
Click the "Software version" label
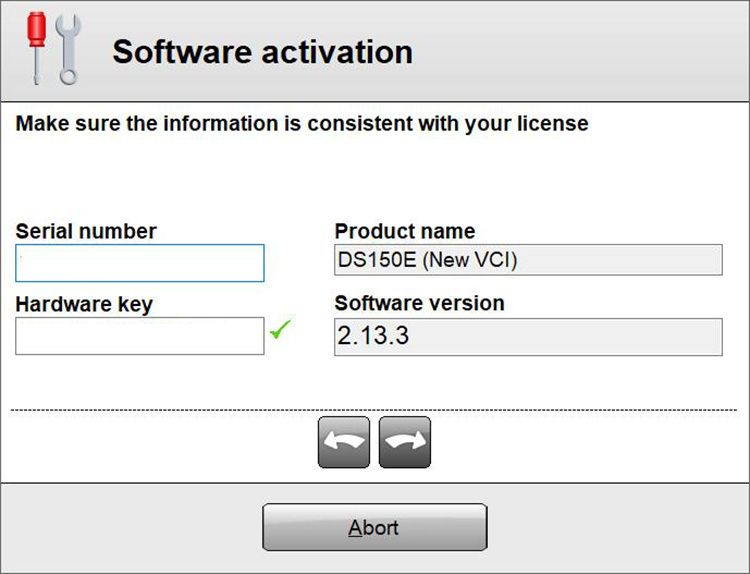click(x=419, y=303)
